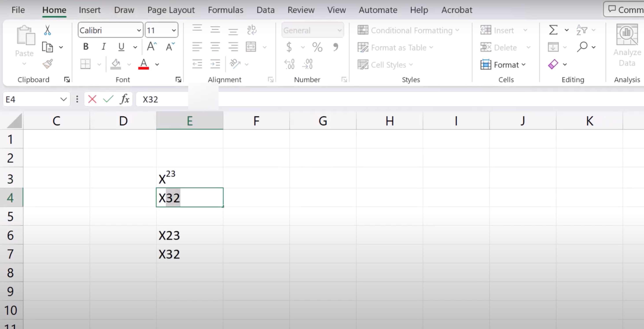Click the Format Painter brush icon

pos(48,64)
